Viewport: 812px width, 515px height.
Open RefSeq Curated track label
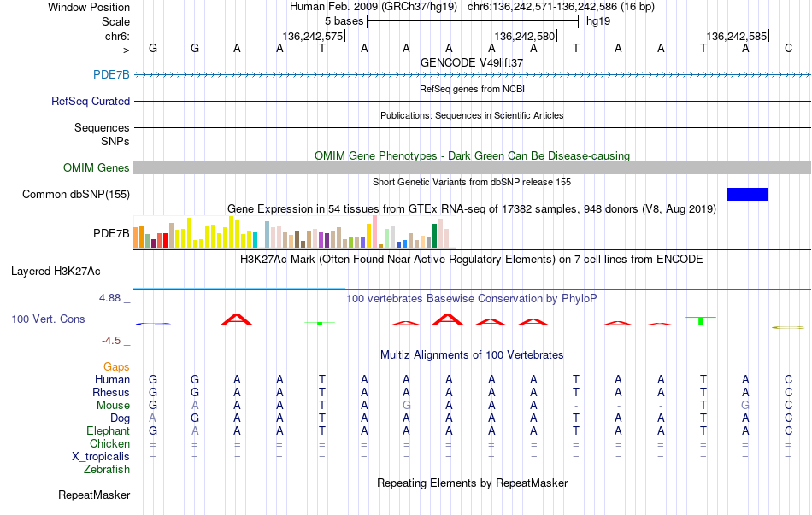point(91,101)
